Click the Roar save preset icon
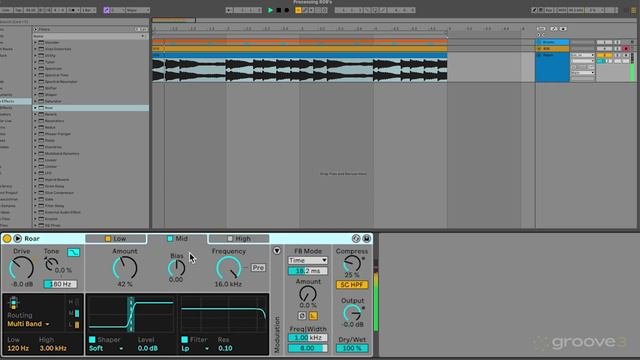The height and width of the screenshot is (360, 640). click(x=367, y=238)
